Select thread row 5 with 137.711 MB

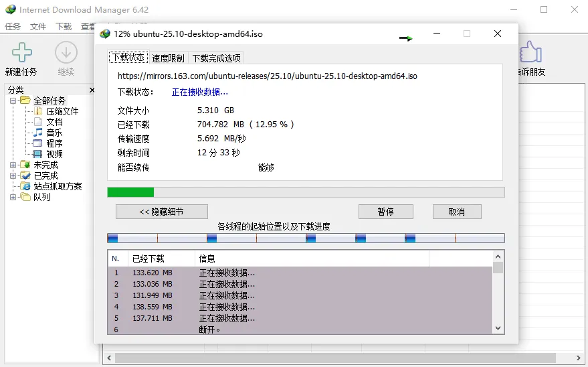[x=300, y=318]
